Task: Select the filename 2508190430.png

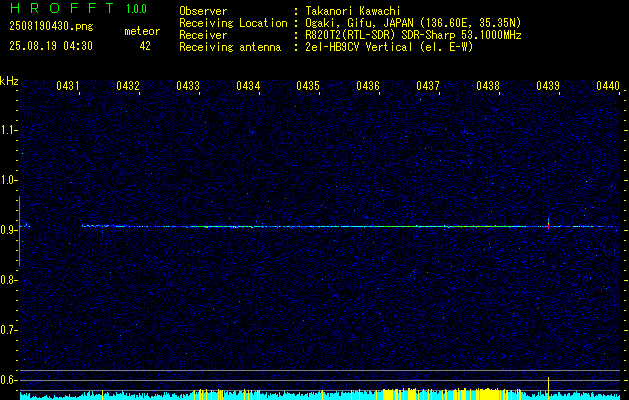Action: 51,27
